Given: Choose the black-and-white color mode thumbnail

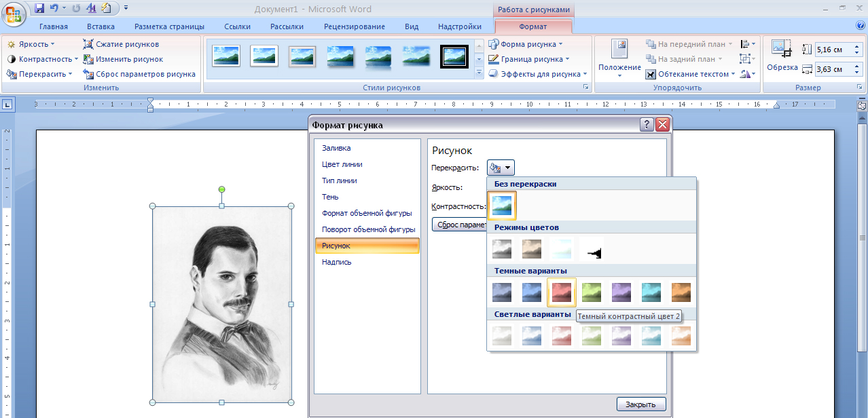Looking at the screenshot, I should click(x=592, y=249).
